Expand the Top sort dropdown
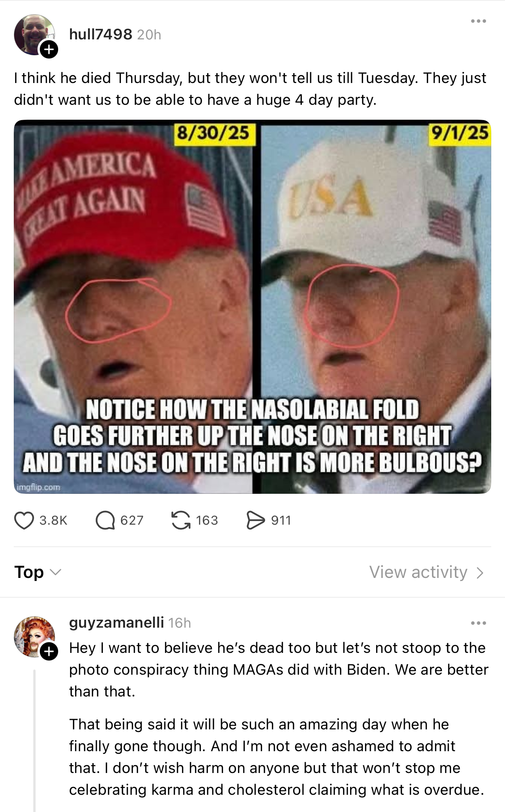505x812 pixels. 37,572
